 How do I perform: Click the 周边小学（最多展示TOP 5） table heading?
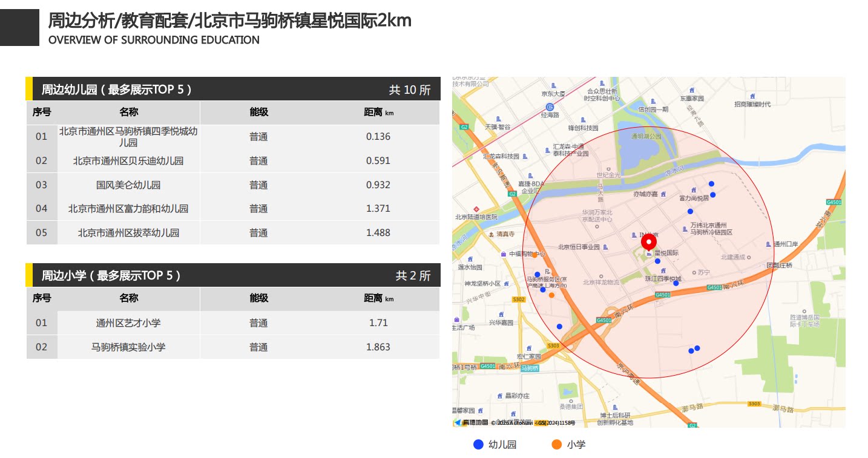click(111, 276)
